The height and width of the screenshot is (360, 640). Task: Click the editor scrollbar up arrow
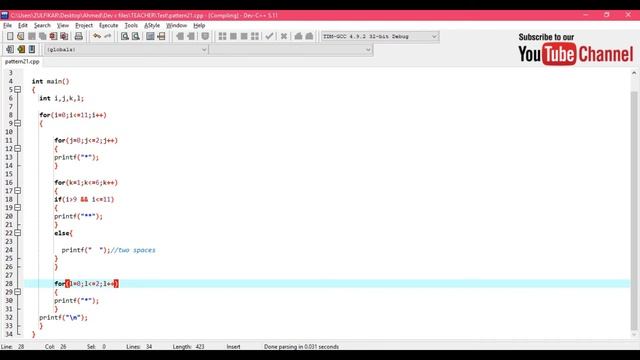634,73
